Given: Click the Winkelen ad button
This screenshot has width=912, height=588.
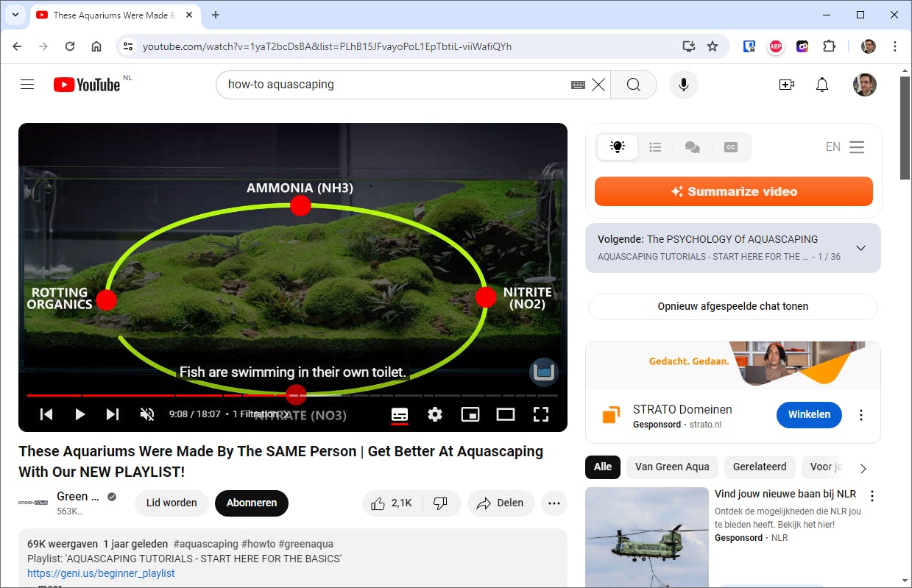Looking at the screenshot, I should point(809,414).
